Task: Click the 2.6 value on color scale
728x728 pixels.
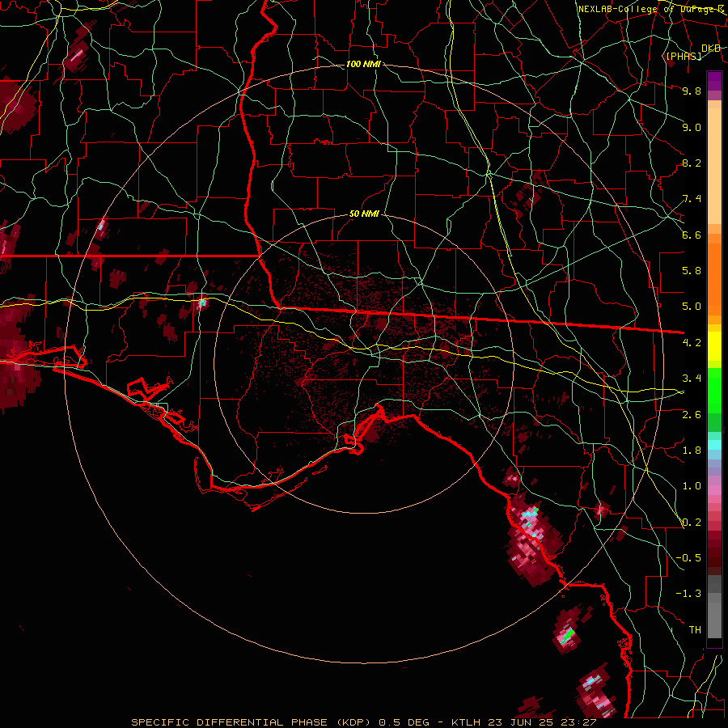Action: 692,415
